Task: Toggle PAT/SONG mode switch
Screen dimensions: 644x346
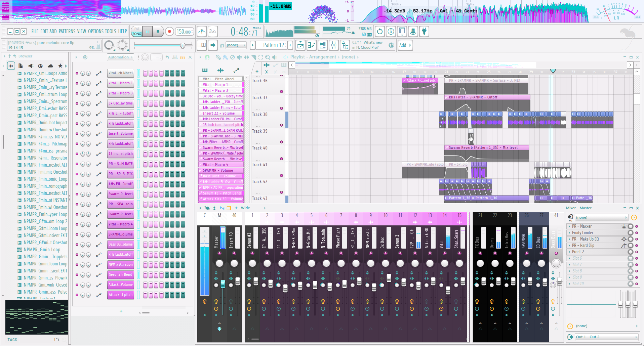Action: pyautogui.click(x=137, y=32)
